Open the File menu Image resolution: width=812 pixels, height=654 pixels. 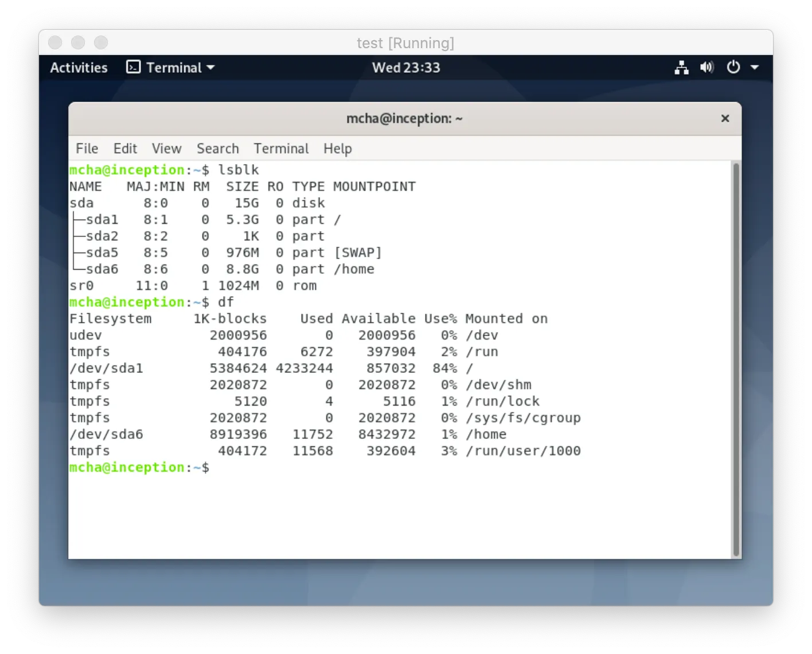click(87, 149)
